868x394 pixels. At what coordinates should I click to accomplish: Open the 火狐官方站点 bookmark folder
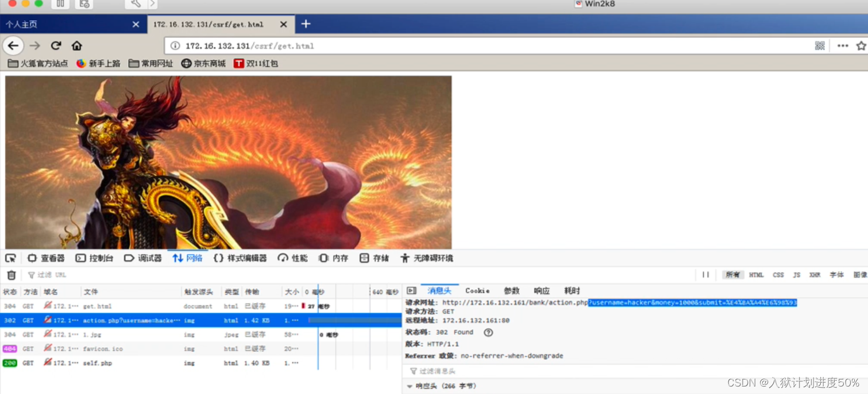[38, 63]
